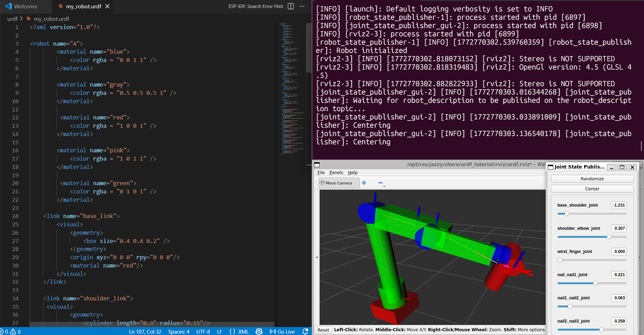Open the Spaces: 4 indentation picker

[x=179, y=332]
